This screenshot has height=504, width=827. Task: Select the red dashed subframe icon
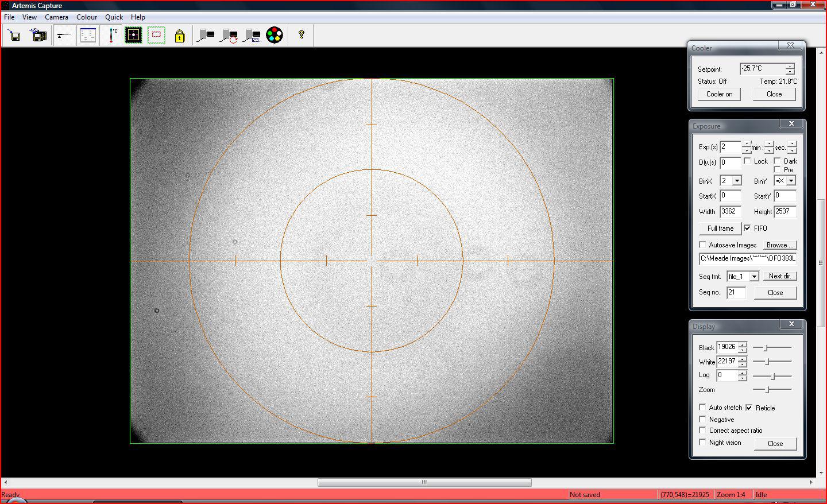pos(156,36)
